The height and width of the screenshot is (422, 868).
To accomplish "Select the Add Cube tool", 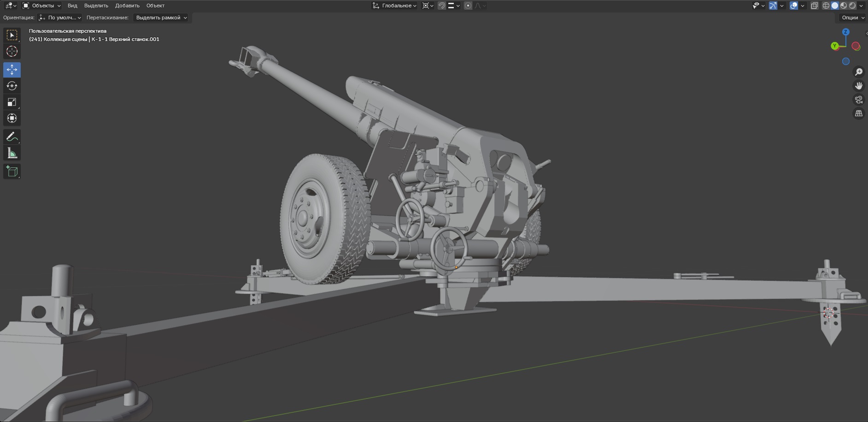I will (12, 171).
